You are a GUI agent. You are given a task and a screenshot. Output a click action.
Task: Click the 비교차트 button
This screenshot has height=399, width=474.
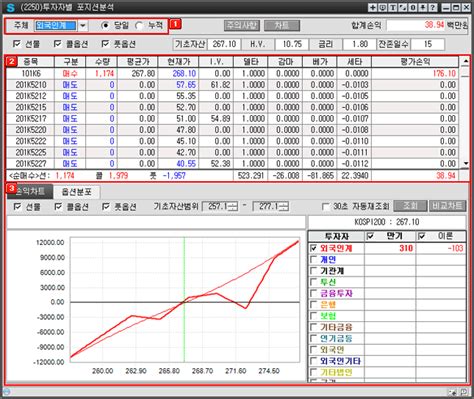447,206
